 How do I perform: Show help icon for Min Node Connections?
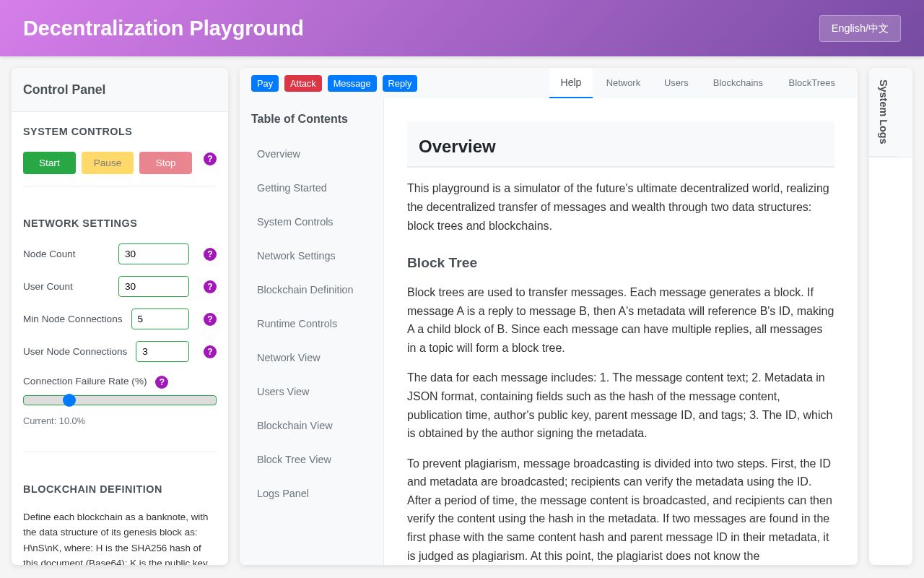pyautogui.click(x=210, y=319)
